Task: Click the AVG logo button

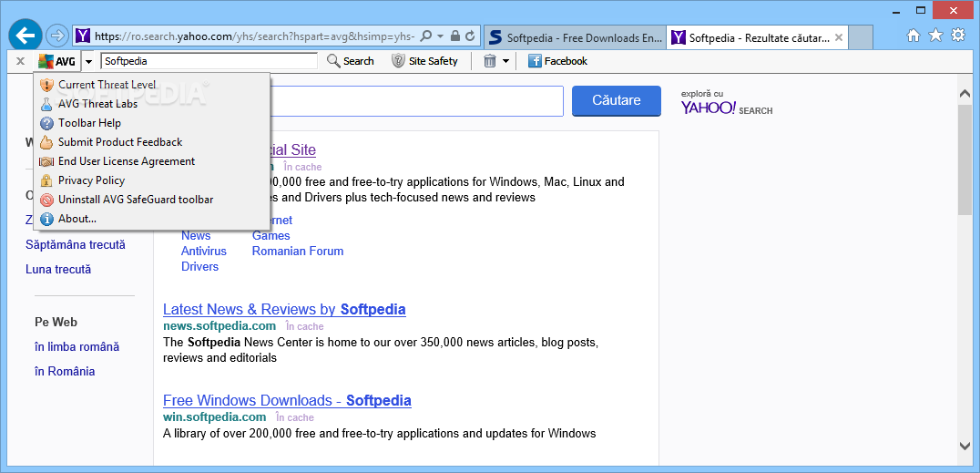Action: [x=56, y=61]
